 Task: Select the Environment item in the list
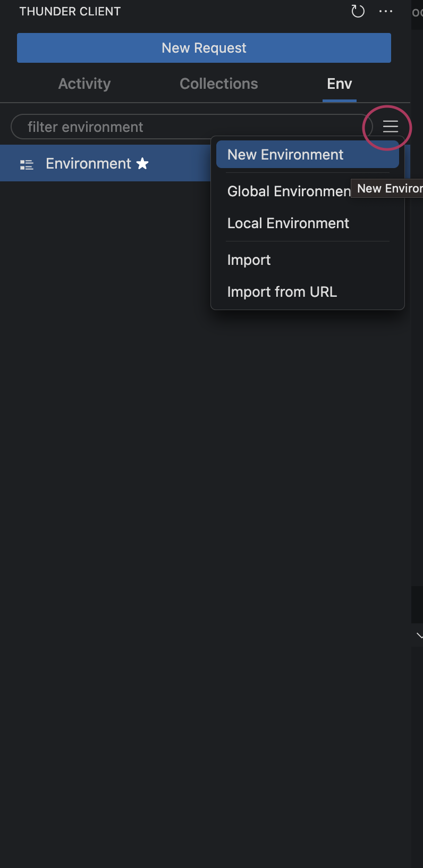[106, 163]
